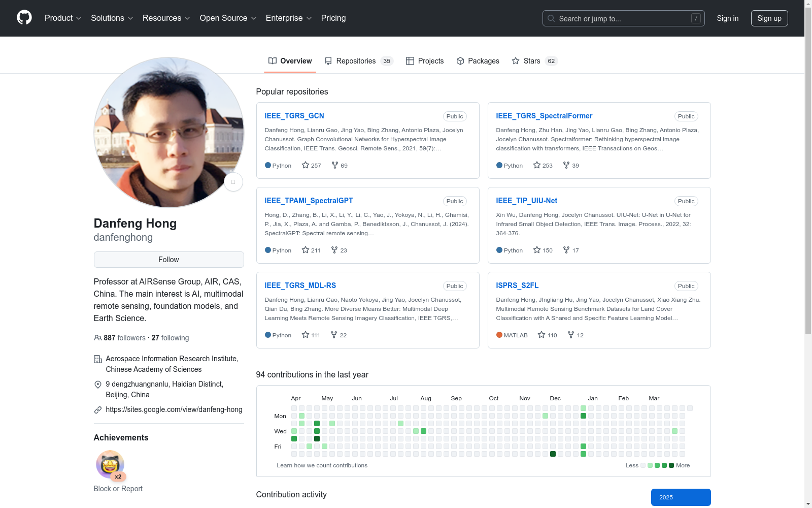Image resolution: width=812 pixels, height=508 pixels.
Task: Open the GitHub home logo
Action: pyautogui.click(x=24, y=18)
